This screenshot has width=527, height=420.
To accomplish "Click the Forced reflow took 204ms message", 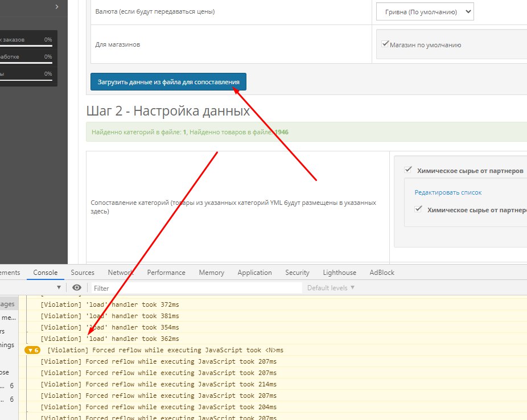I will tap(158, 407).
